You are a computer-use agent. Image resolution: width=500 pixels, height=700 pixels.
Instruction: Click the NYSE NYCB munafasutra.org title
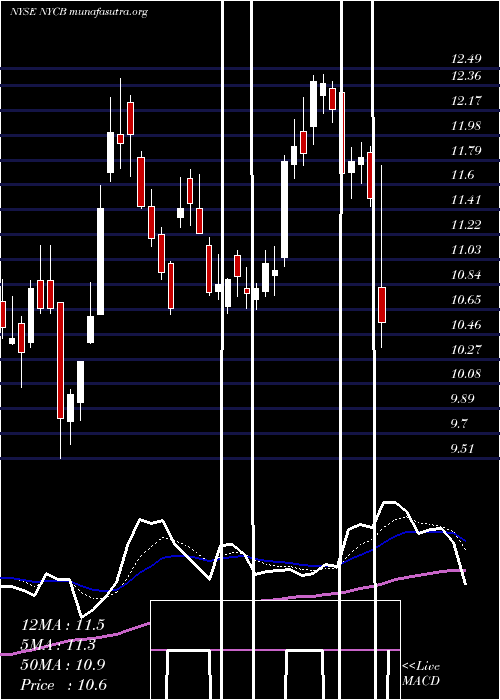click(x=79, y=12)
